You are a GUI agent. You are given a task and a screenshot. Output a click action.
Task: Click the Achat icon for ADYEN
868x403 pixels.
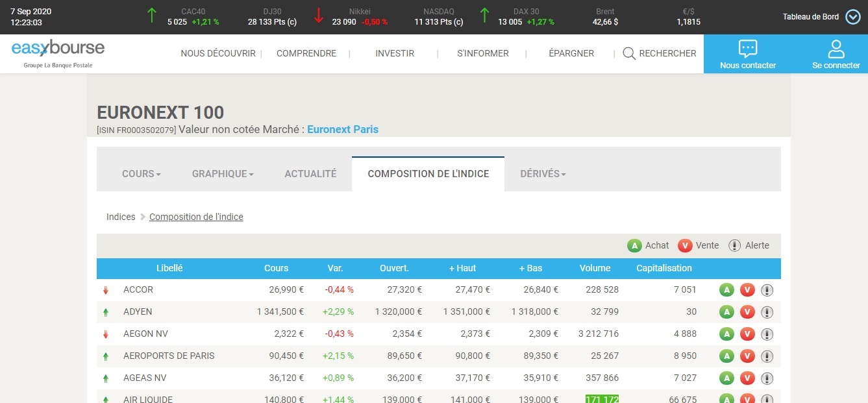coord(726,312)
